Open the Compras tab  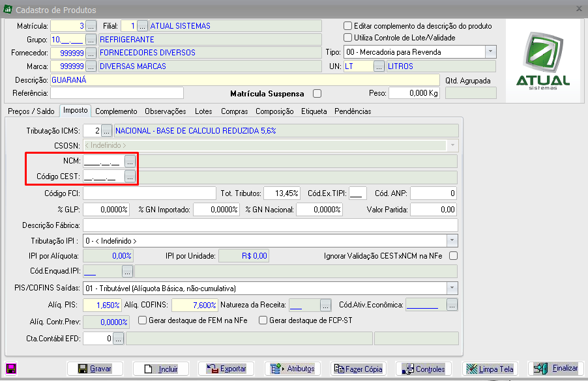coord(235,111)
